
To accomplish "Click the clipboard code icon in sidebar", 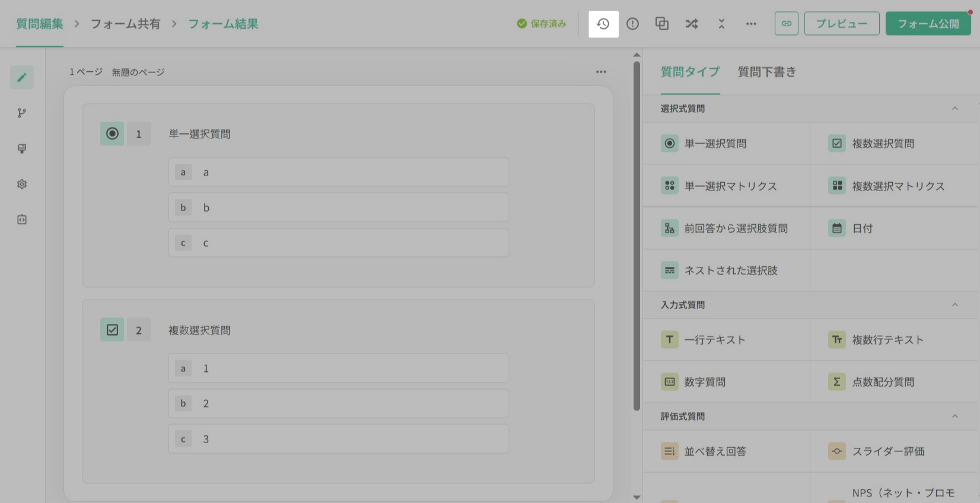I will [x=22, y=219].
